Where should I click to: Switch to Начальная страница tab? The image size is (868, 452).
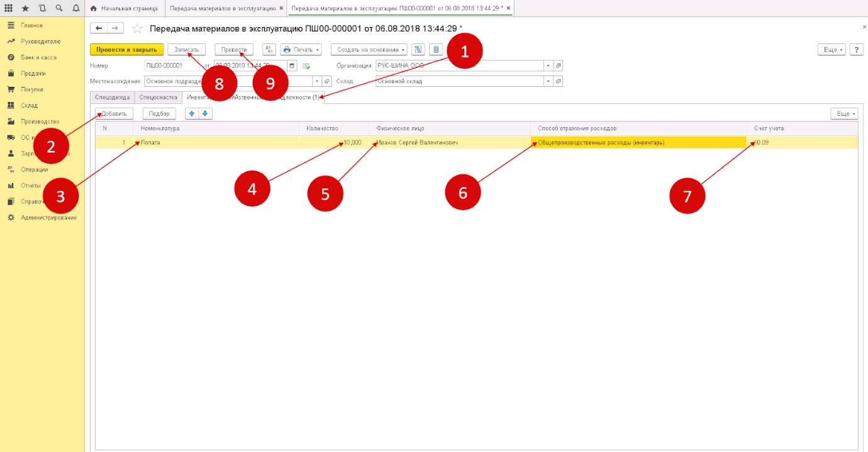(x=125, y=8)
